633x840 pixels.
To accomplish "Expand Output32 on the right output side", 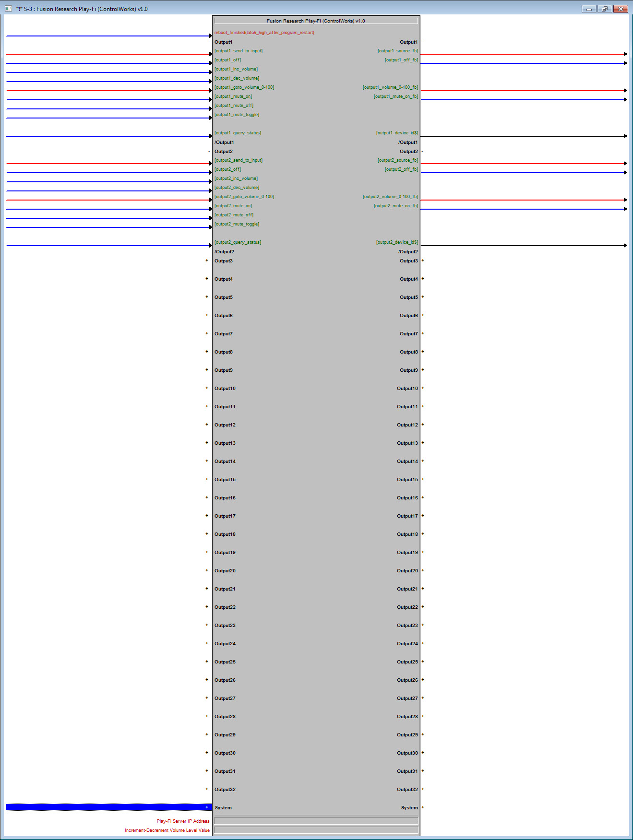I will [x=423, y=789].
